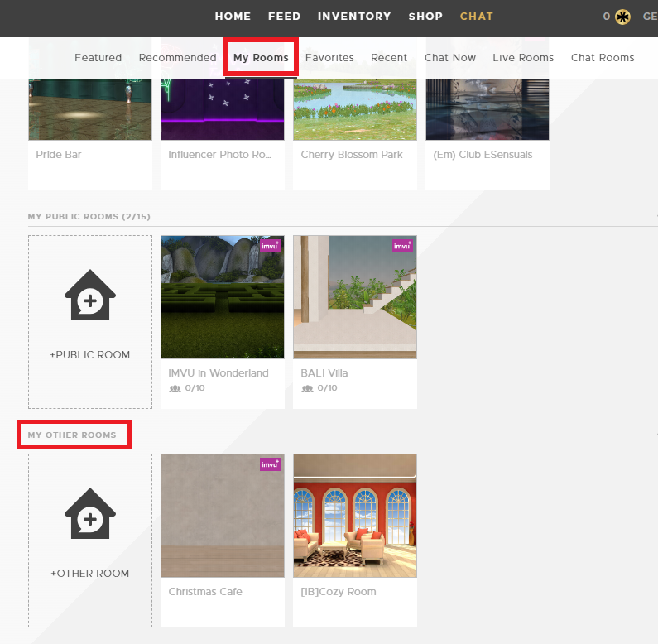
Task: Open the SHOP section
Action: (x=425, y=17)
